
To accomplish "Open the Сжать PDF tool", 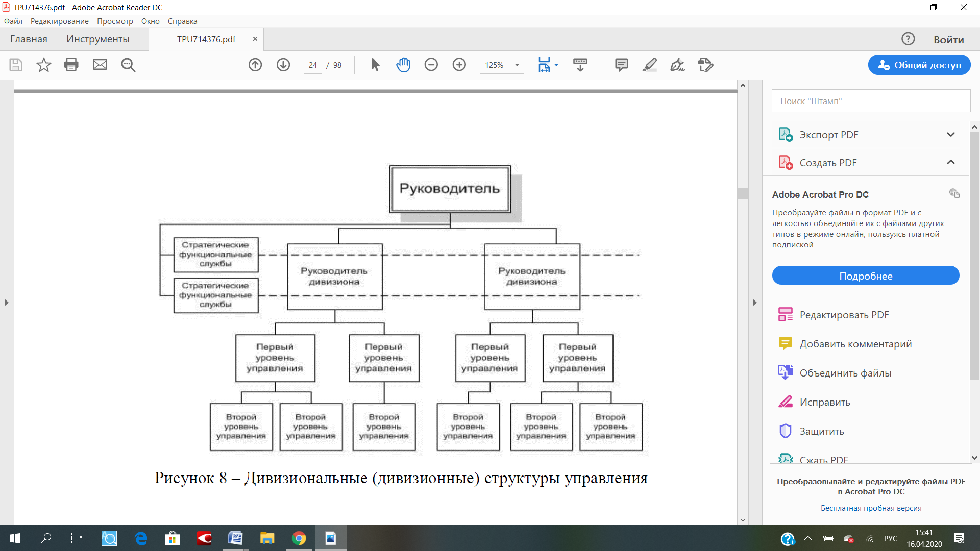I will (813, 459).
